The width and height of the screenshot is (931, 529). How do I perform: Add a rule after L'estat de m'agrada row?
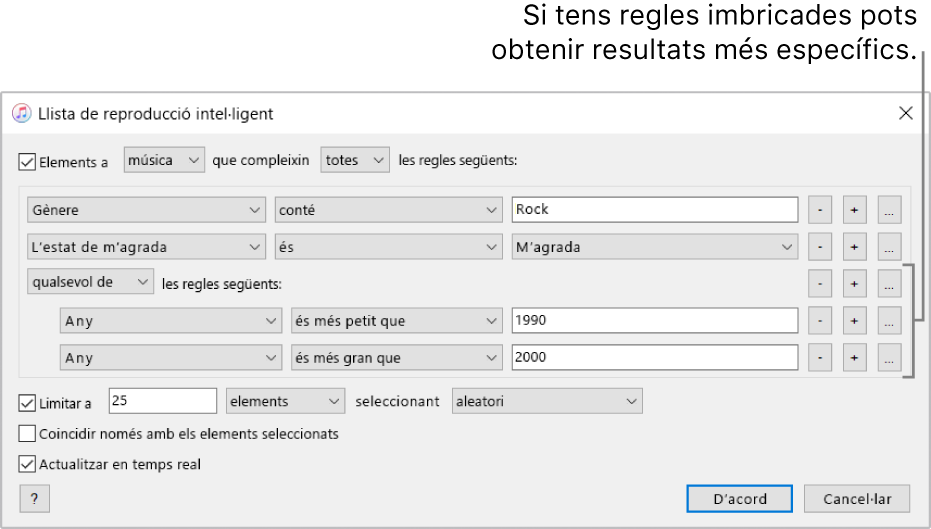(x=854, y=247)
